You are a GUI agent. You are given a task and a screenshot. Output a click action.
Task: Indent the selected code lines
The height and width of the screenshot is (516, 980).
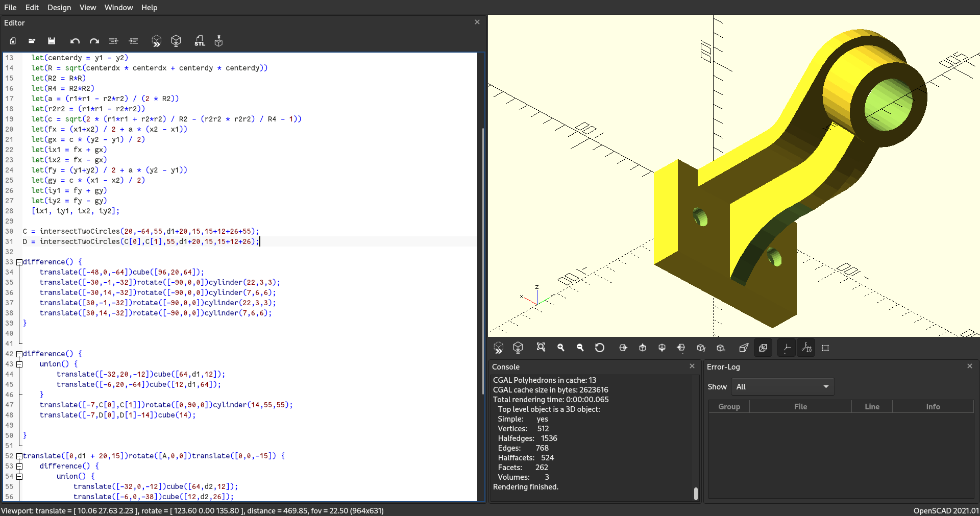pos(133,41)
